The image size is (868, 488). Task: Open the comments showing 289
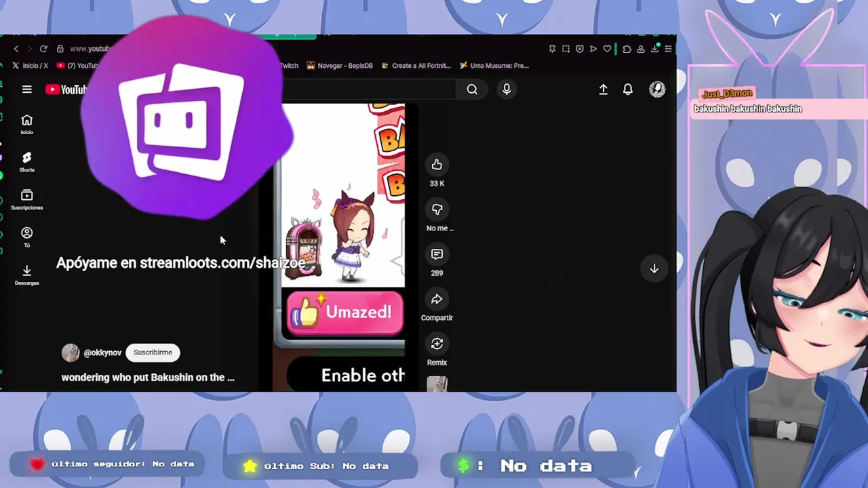[x=437, y=254]
